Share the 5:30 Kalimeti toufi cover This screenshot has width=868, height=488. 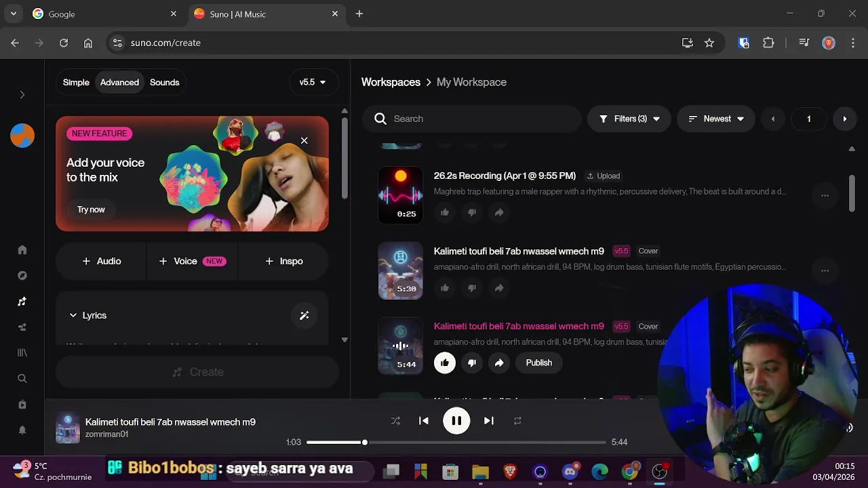(x=499, y=288)
